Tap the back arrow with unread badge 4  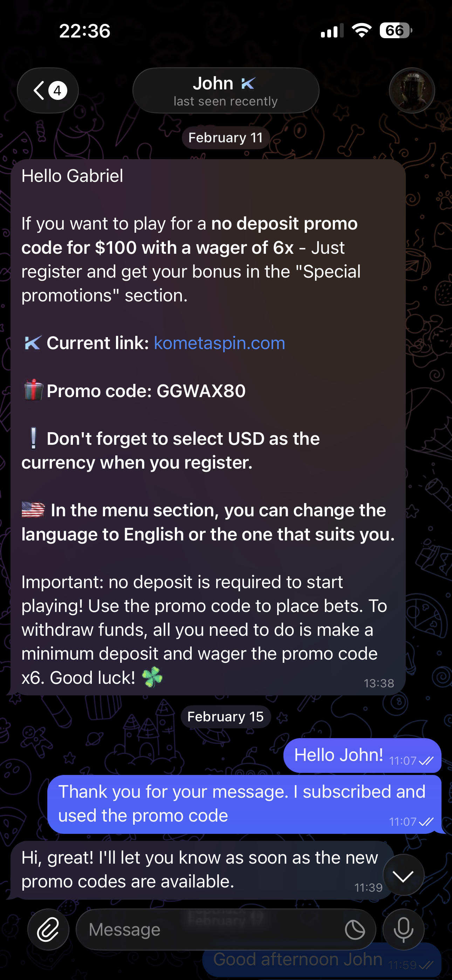(x=48, y=90)
